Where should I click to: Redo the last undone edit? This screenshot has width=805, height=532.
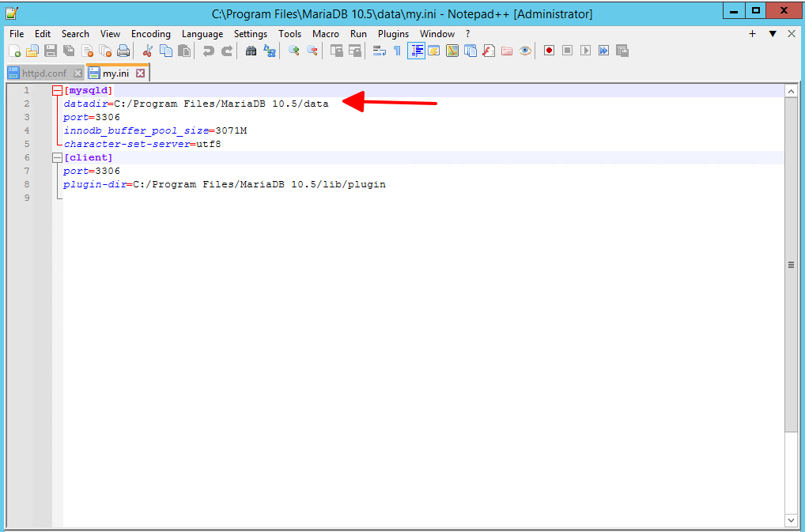point(226,51)
